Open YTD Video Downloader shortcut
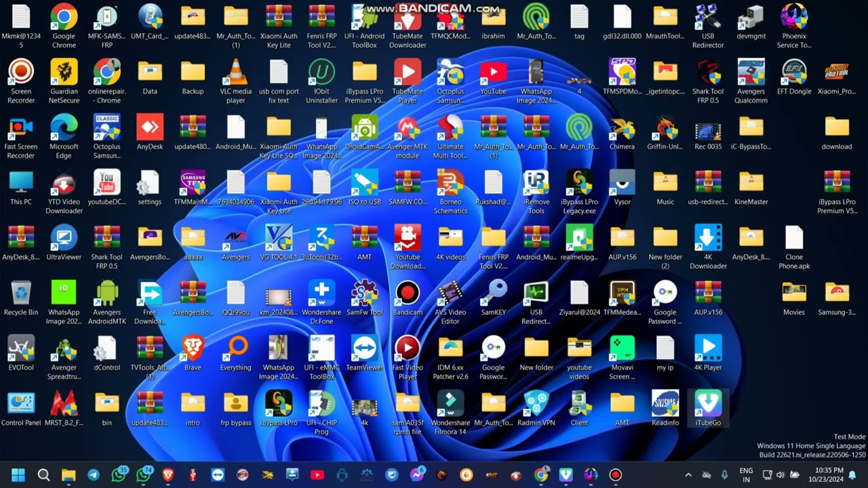The height and width of the screenshot is (488, 868). pos(64,192)
